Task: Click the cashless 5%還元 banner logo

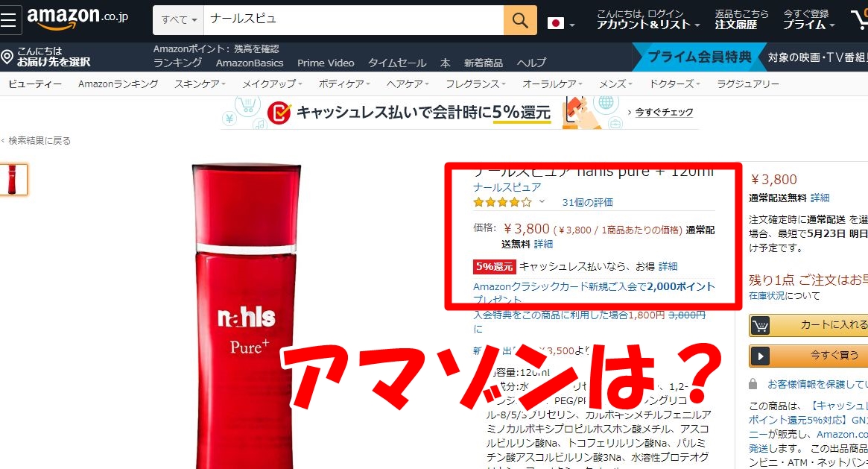Action: (x=279, y=113)
